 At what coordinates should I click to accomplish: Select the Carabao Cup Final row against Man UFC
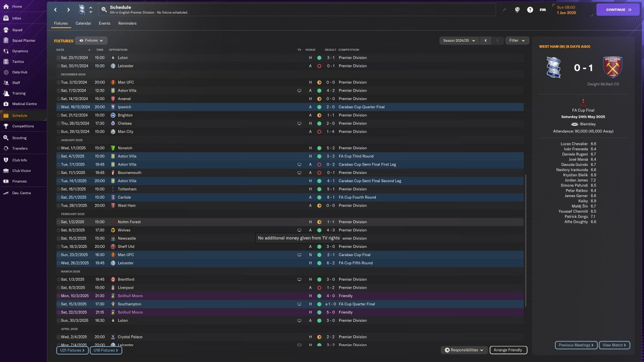[x=289, y=255]
